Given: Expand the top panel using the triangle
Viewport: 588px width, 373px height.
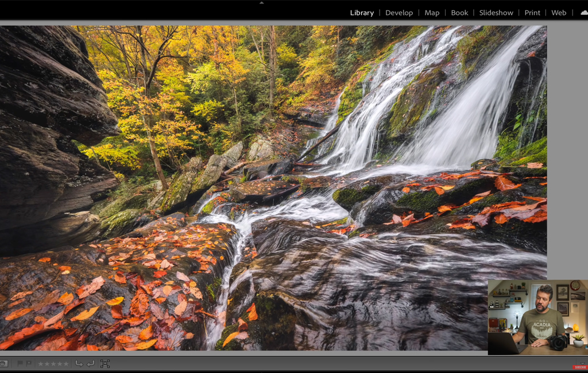Looking at the screenshot, I should pos(262,3).
